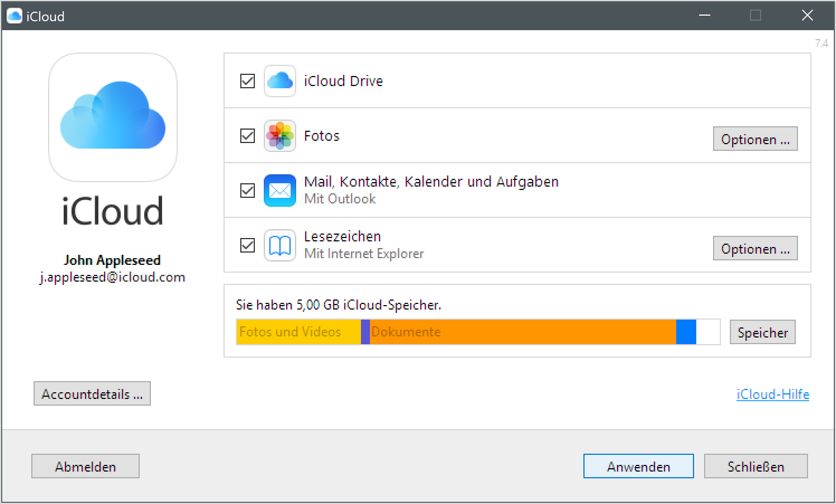The width and height of the screenshot is (836, 504).
Task: Click the Lesezeichen book icon
Action: [280, 245]
